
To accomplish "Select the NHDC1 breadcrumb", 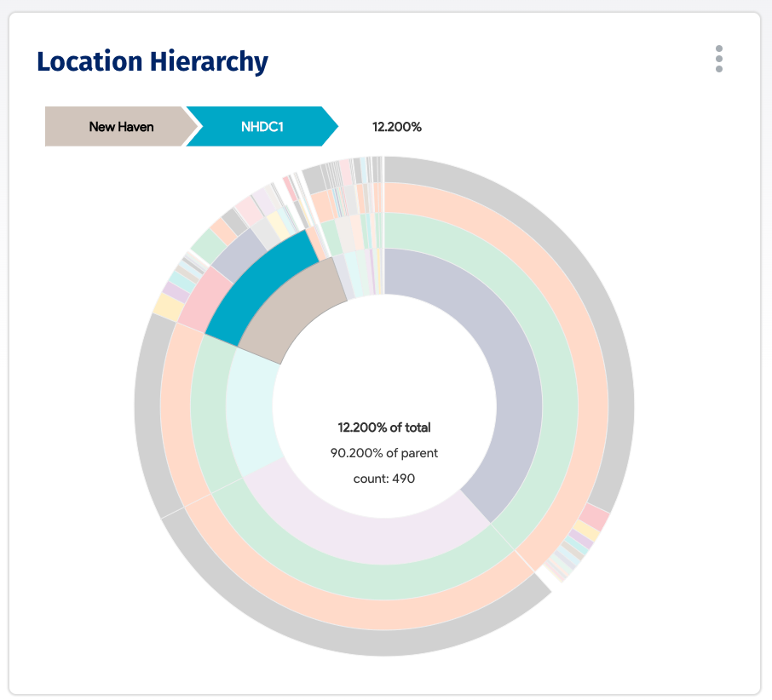I will (x=262, y=126).
